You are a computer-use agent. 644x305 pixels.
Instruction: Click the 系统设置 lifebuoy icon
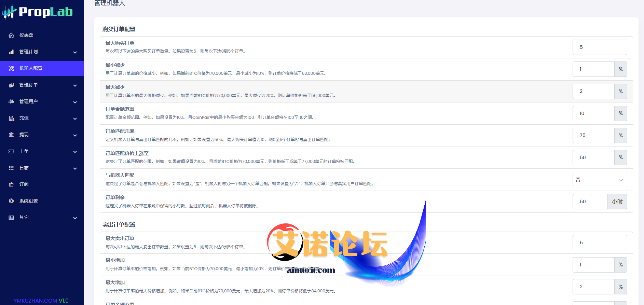pos(11,201)
